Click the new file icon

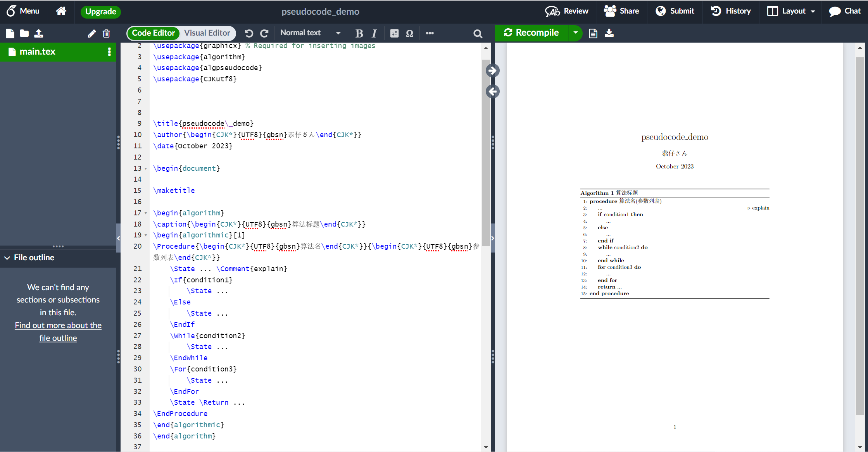click(10, 33)
